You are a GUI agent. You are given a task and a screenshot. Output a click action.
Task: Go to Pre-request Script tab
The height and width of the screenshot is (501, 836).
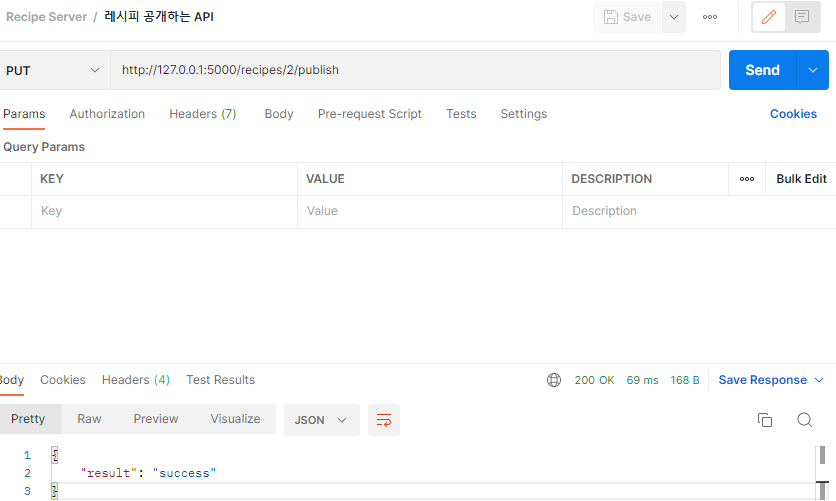click(x=369, y=114)
